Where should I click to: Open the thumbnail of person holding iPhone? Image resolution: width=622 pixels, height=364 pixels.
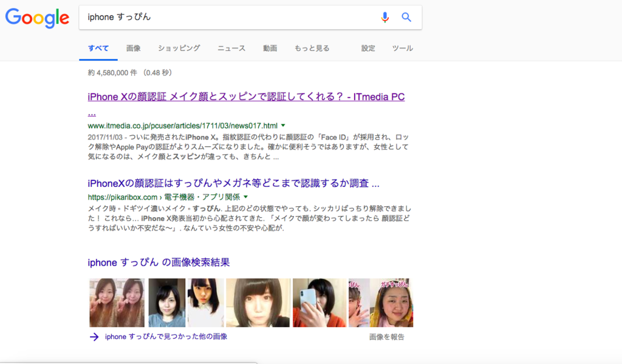[x=320, y=303]
